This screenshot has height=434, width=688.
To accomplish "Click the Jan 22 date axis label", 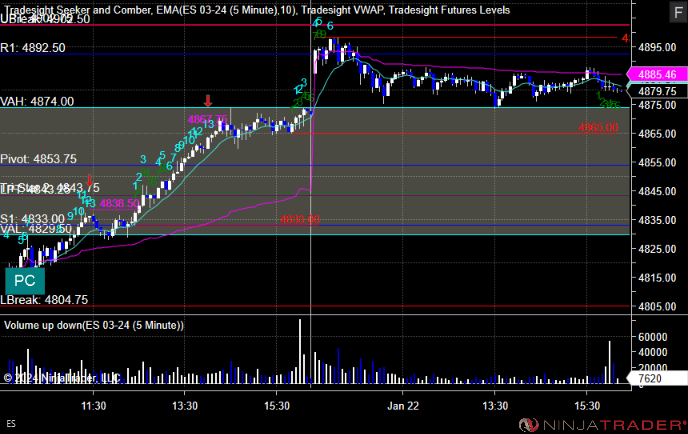I will click(x=403, y=406).
